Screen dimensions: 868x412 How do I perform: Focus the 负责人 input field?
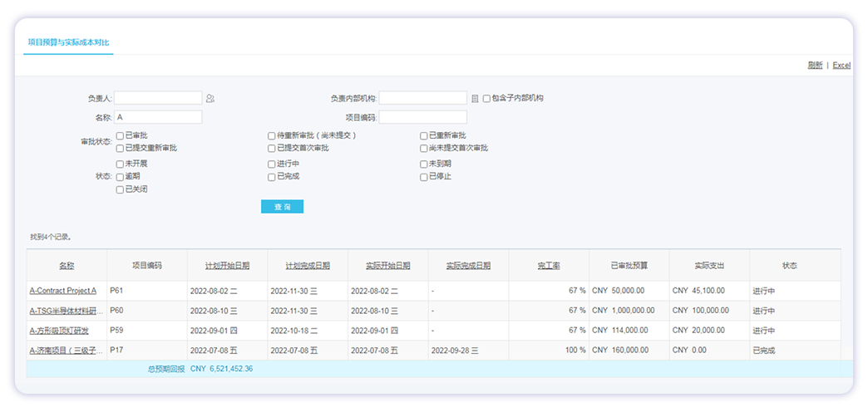[x=158, y=98]
